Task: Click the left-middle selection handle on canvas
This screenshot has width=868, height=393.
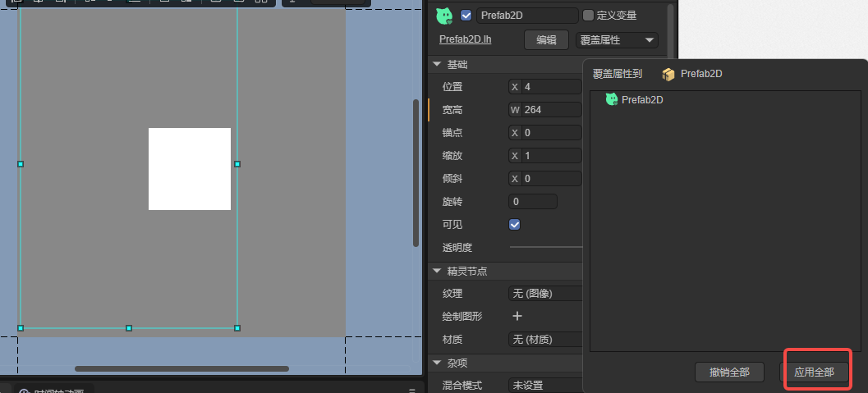Action: coord(21,164)
